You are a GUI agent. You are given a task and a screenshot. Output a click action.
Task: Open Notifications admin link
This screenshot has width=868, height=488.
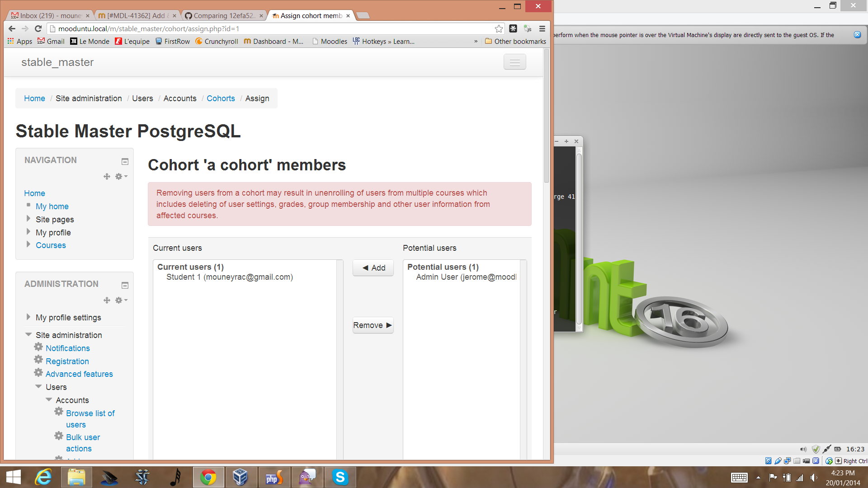tap(68, 348)
